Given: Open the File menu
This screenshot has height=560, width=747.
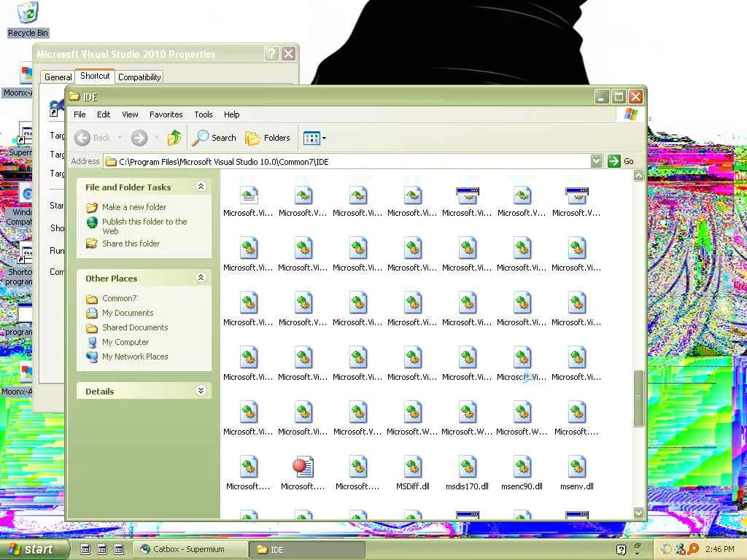Looking at the screenshot, I should (80, 114).
